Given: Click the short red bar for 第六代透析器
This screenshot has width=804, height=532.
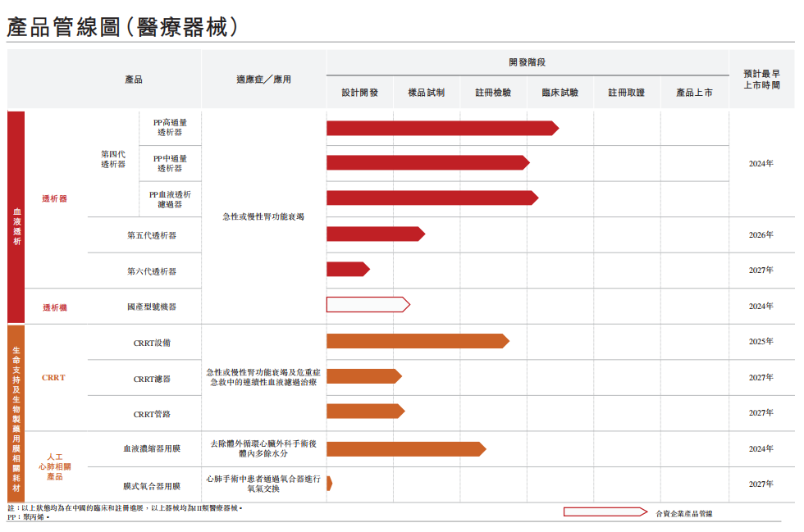Looking at the screenshot, I should (348, 269).
